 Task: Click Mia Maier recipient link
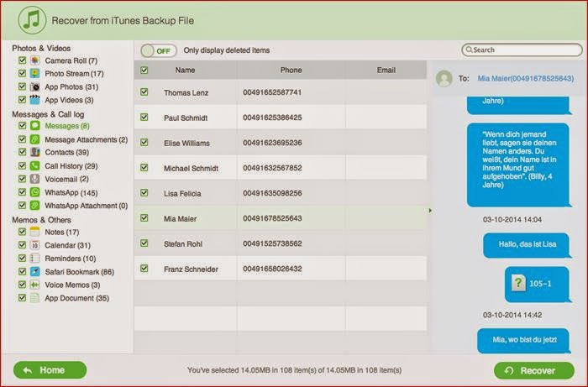(525, 79)
